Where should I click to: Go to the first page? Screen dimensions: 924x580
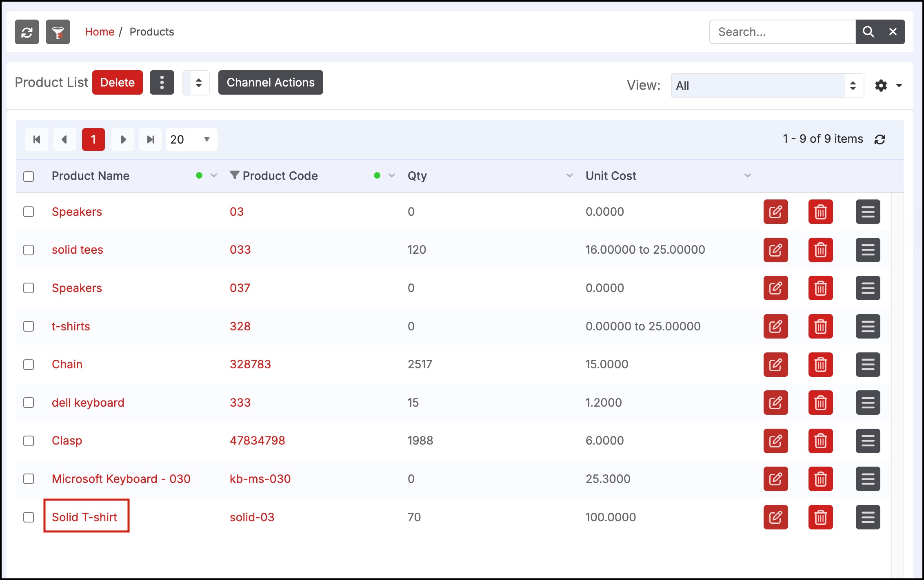[x=37, y=139]
